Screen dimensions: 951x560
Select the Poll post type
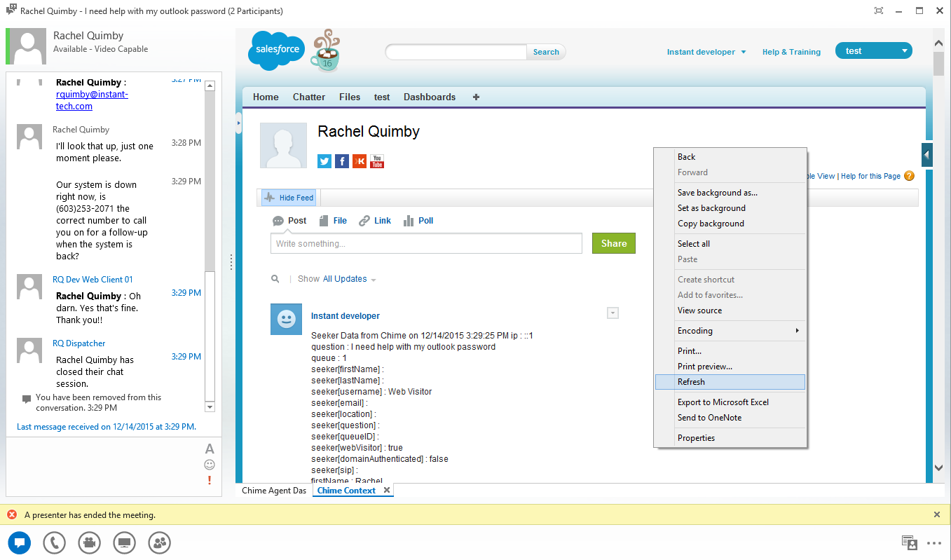(x=418, y=221)
